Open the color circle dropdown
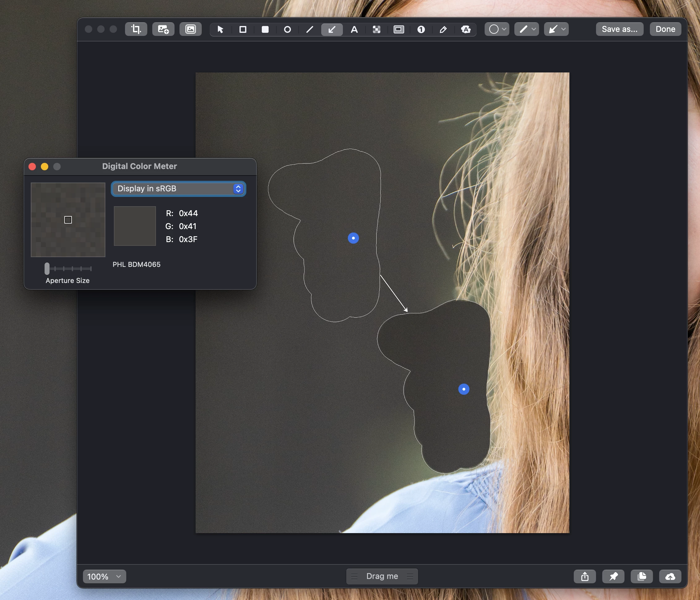Viewport: 700px width, 600px height. click(497, 29)
